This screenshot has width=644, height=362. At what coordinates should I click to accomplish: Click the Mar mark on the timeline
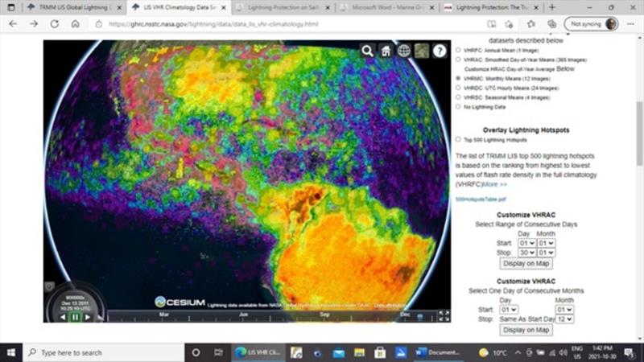click(164, 315)
